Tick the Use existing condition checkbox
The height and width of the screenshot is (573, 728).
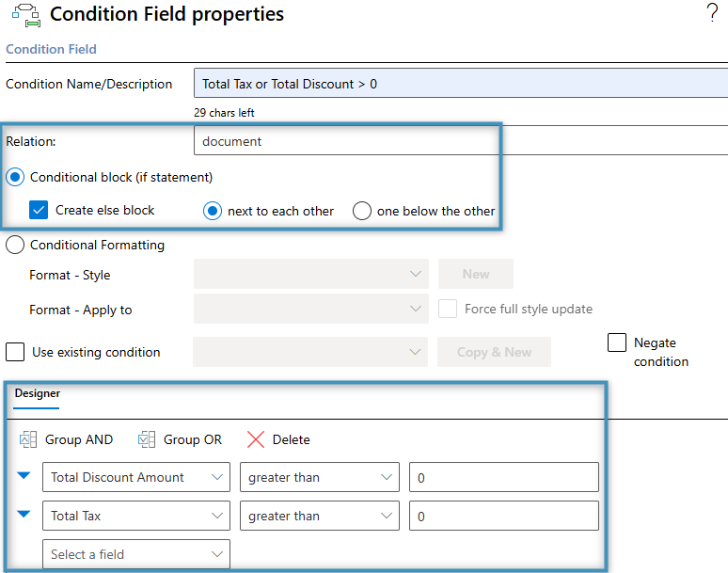[15, 352]
